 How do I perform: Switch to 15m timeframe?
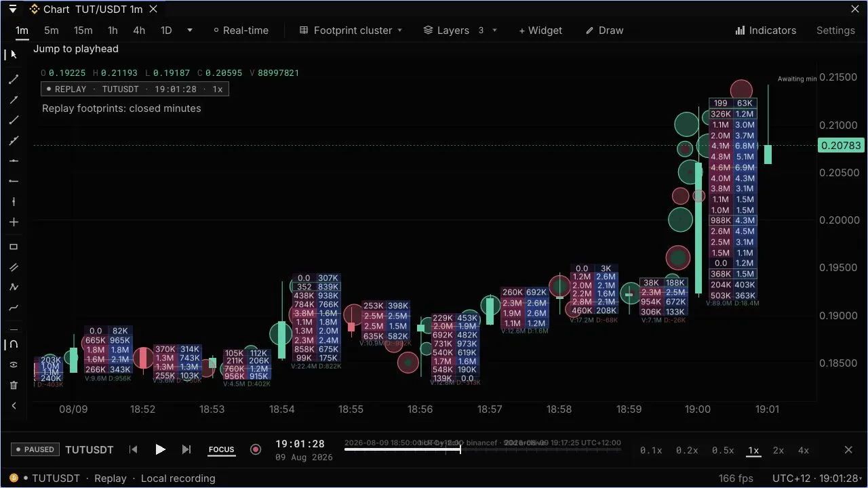(83, 30)
